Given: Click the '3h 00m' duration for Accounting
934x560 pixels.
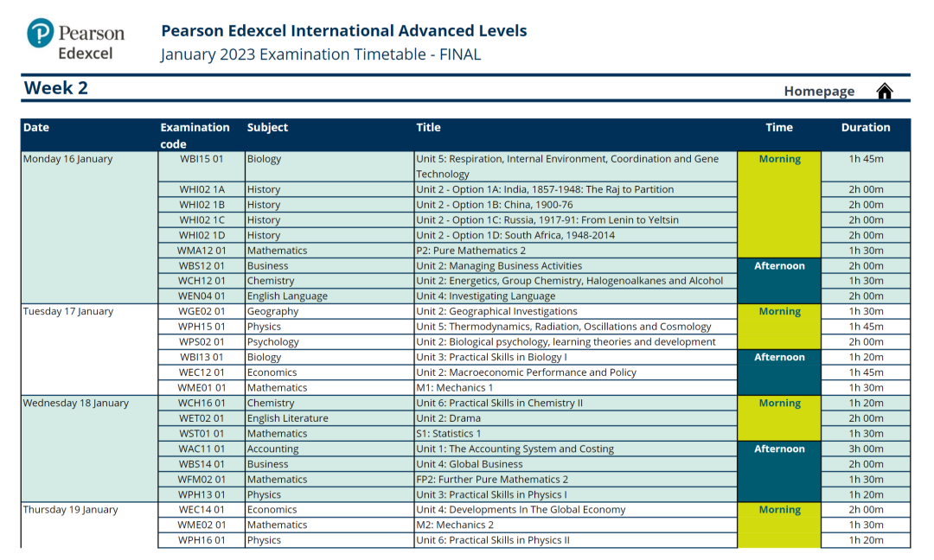Looking at the screenshot, I should (866, 449).
